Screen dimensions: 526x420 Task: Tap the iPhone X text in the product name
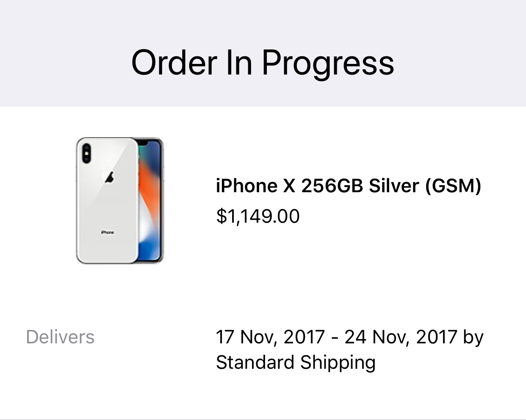[255, 185]
